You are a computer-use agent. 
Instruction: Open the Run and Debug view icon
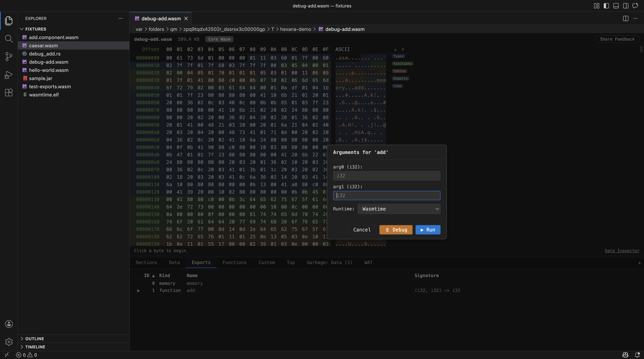(x=9, y=75)
